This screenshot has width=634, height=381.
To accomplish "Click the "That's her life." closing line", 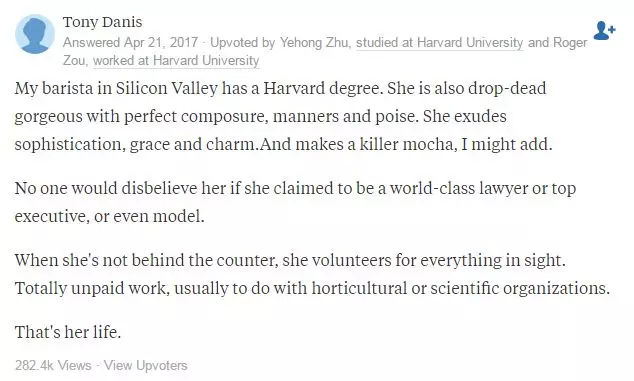I will coord(68,332).
